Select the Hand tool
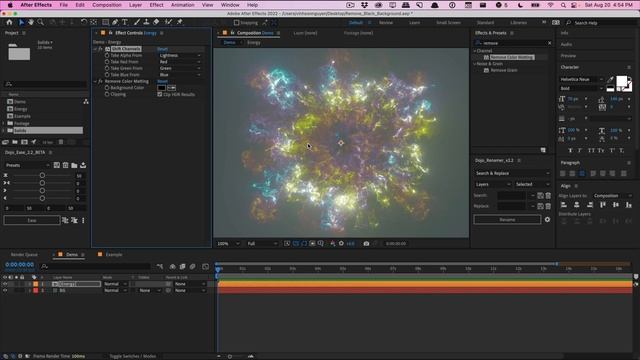The image size is (640, 360). [x=31, y=22]
